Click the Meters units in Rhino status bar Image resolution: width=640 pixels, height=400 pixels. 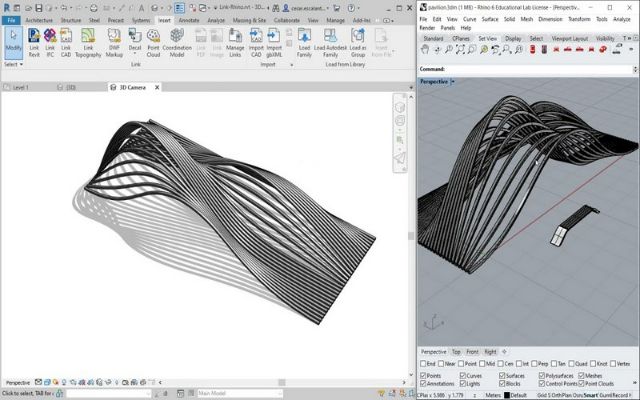[x=493, y=395]
